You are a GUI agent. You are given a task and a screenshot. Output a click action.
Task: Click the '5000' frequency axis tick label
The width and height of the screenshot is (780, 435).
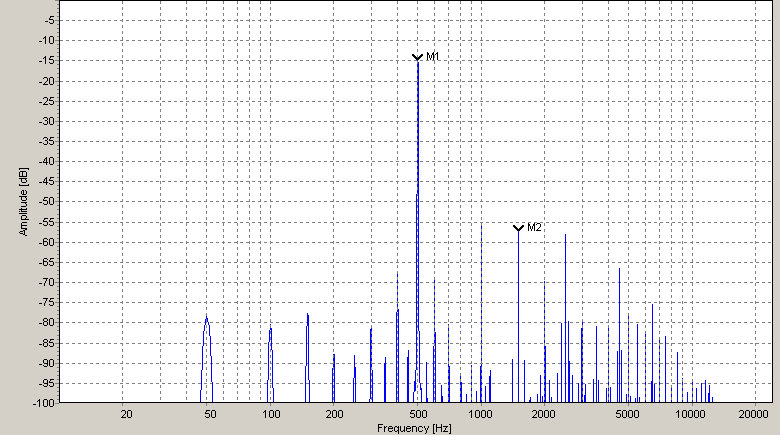point(628,414)
